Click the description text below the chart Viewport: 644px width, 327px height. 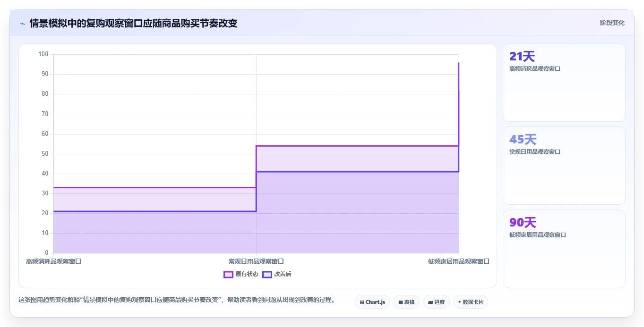(176, 300)
